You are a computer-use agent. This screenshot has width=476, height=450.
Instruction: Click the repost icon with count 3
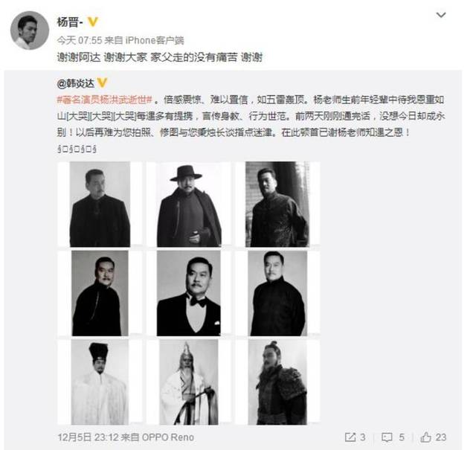click(x=355, y=437)
